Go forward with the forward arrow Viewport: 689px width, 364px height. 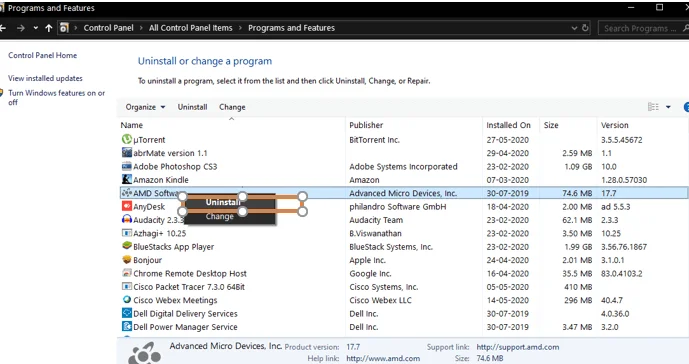21,28
